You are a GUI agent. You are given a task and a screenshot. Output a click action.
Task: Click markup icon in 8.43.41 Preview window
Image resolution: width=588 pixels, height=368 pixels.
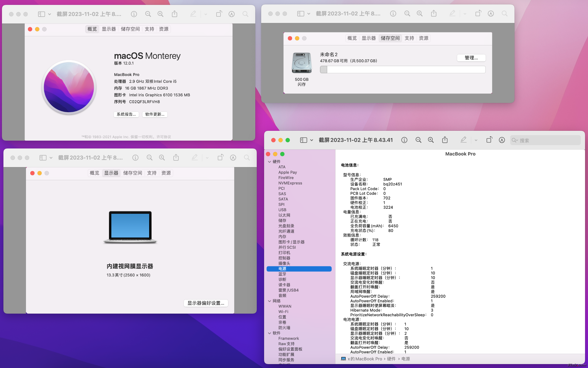(502, 140)
